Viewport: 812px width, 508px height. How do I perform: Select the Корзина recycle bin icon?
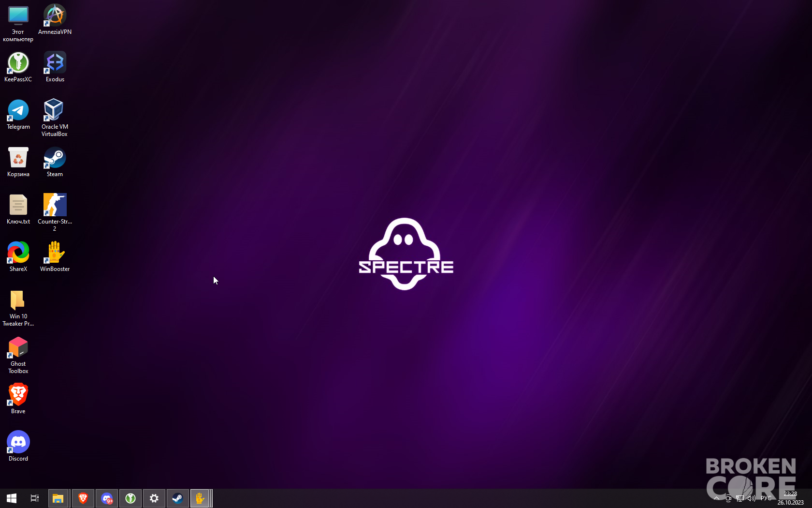pyautogui.click(x=18, y=162)
